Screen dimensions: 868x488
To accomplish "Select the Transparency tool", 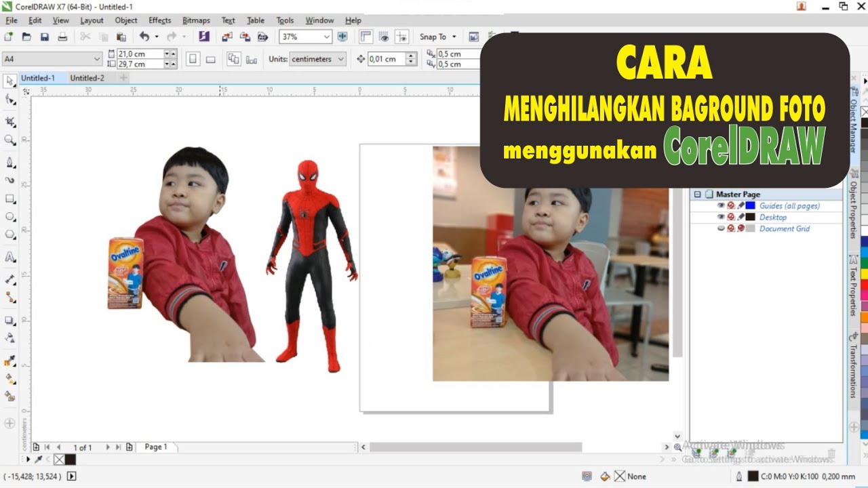I will [x=10, y=338].
